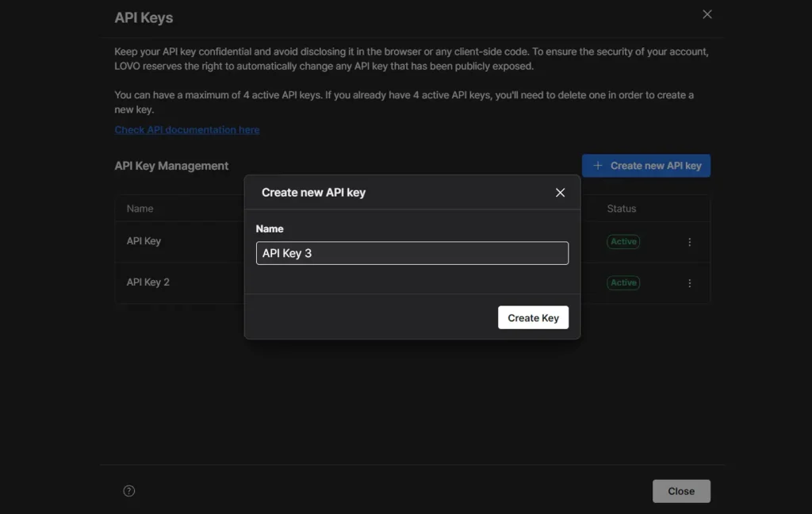Open the help question mark icon
Screen dimensions: 812x514
click(x=129, y=491)
